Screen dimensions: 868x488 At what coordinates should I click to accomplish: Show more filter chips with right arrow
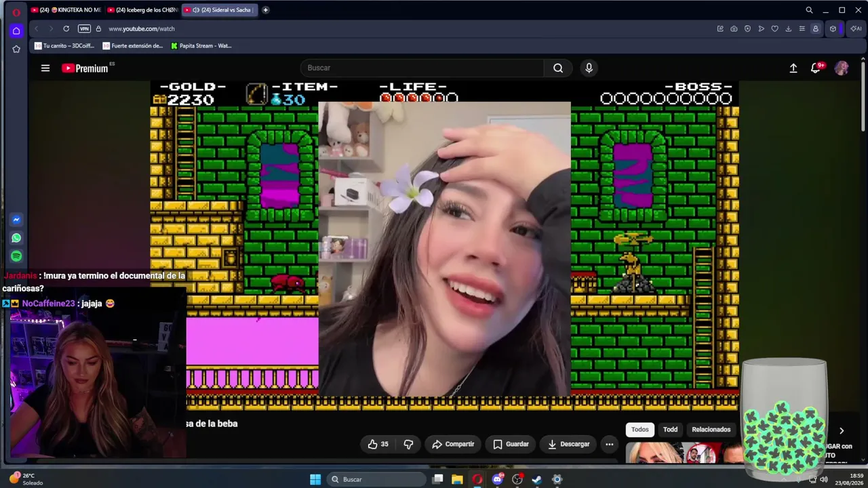click(x=842, y=430)
